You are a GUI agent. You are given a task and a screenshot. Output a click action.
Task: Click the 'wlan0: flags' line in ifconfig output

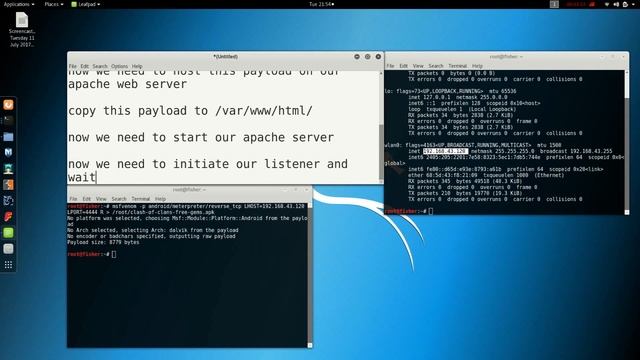tap(473, 145)
